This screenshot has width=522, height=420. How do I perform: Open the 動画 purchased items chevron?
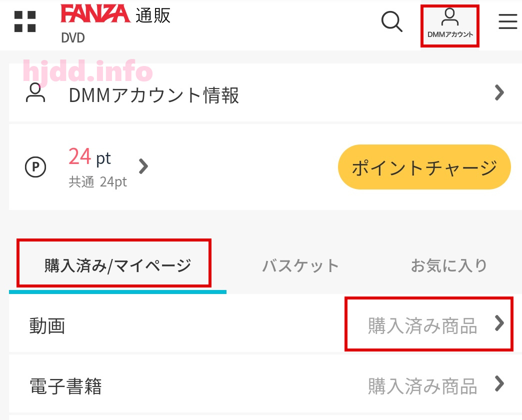pos(499,323)
